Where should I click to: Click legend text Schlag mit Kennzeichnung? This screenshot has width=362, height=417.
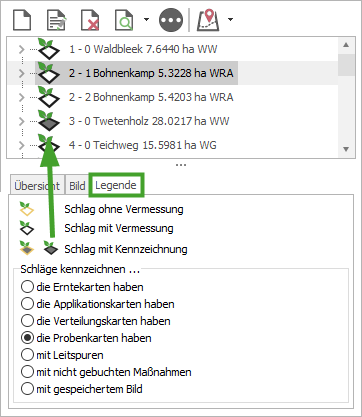pos(126,249)
